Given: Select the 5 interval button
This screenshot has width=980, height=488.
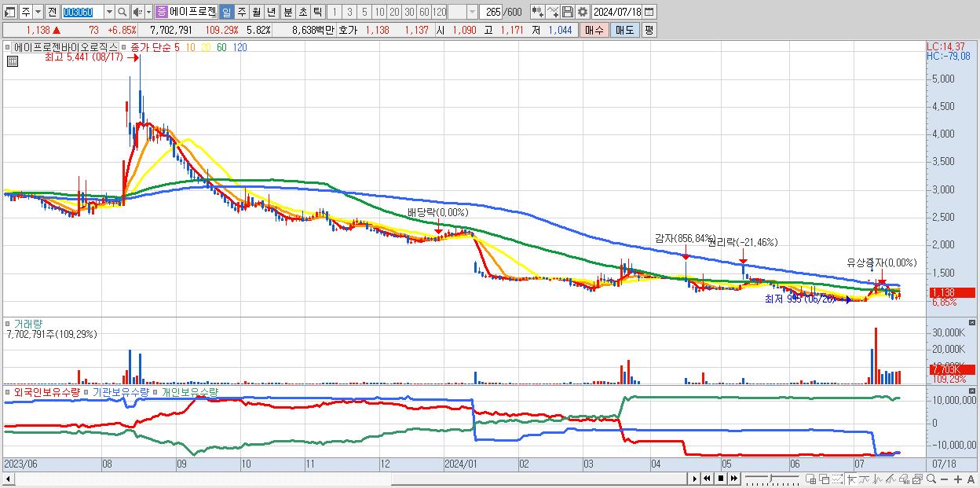Looking at the screenshot, I should 364,12.
